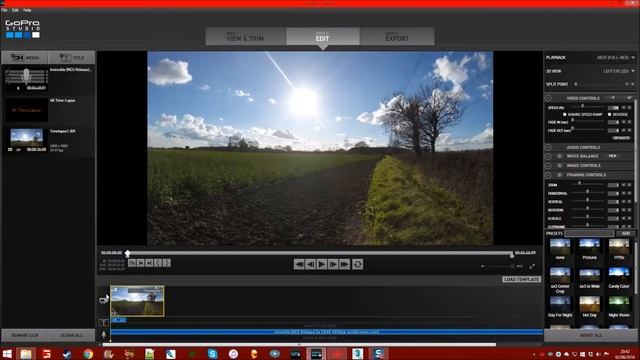Click the Reset All button

(x=591, y=336)
